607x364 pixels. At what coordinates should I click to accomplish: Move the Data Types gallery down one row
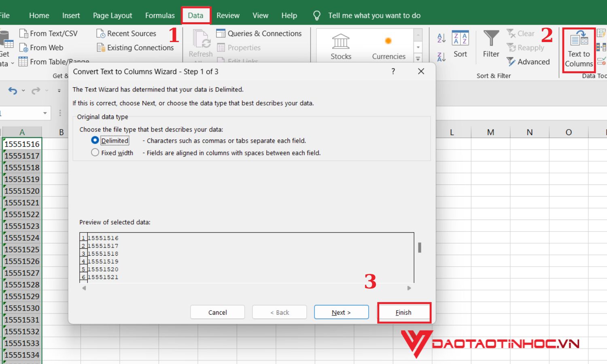pyautogui.click(x=418, y=47)
